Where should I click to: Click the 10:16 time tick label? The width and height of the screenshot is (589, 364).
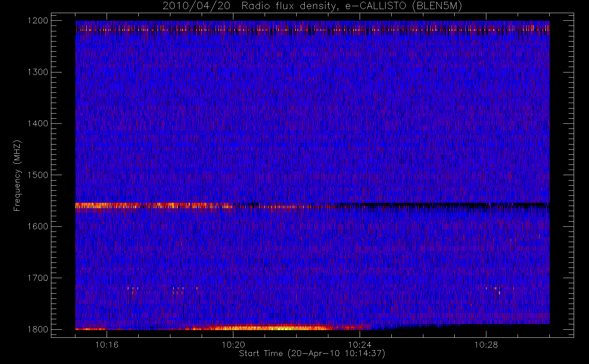click(x=107, y=345)
